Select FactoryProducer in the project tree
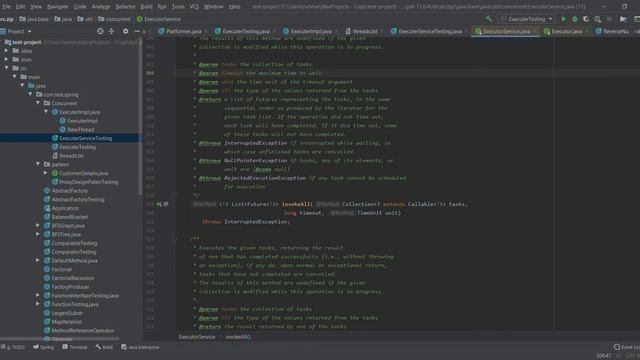Screen dimensions: 640x360 coord(71,287)
